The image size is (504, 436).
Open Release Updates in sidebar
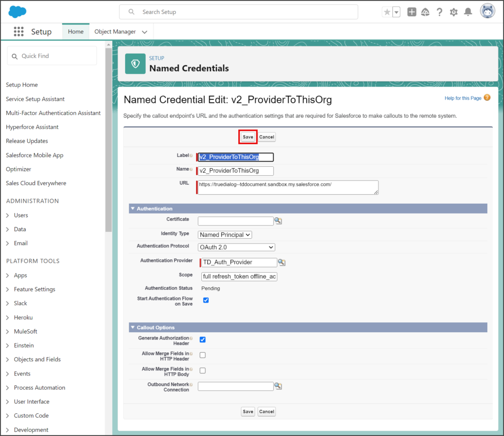(27, 141)
